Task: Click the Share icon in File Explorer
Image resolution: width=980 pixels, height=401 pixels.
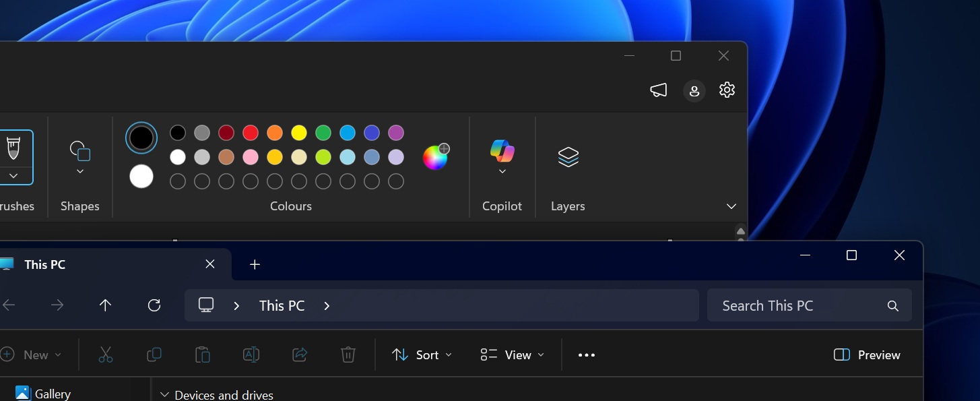Action: 300,354
